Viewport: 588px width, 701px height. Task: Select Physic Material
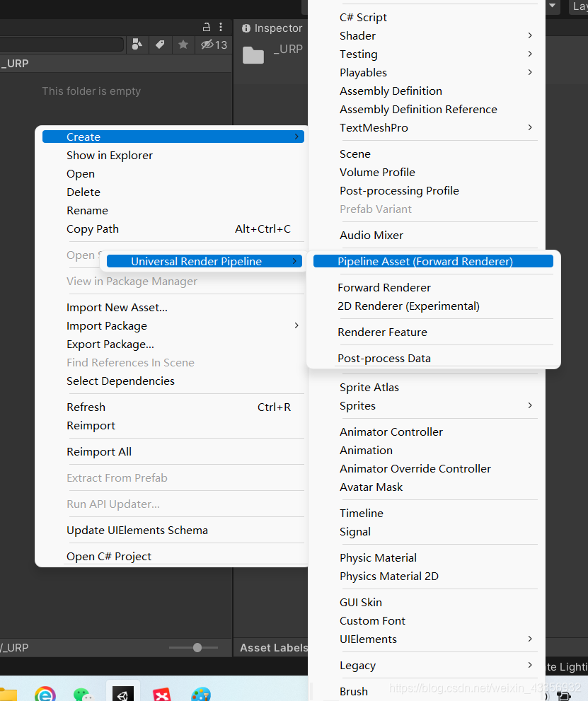click(427, 558)
